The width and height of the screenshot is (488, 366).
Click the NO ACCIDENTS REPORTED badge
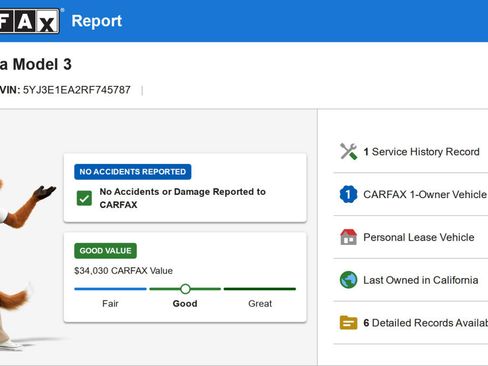(133, 172)
